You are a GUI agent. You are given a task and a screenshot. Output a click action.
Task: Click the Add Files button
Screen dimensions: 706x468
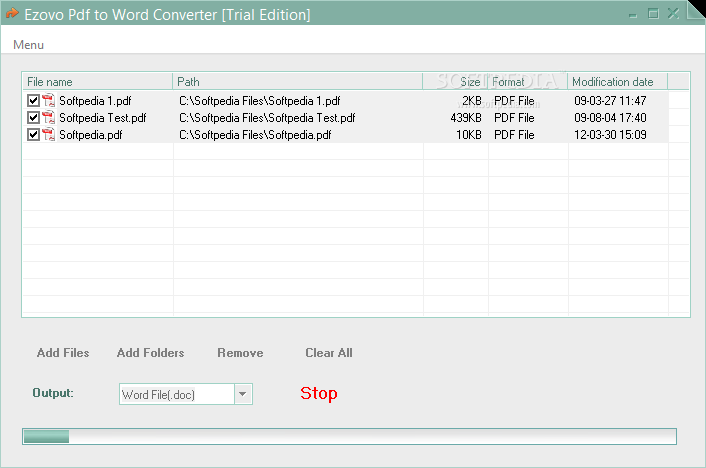[x=63, y=353]
